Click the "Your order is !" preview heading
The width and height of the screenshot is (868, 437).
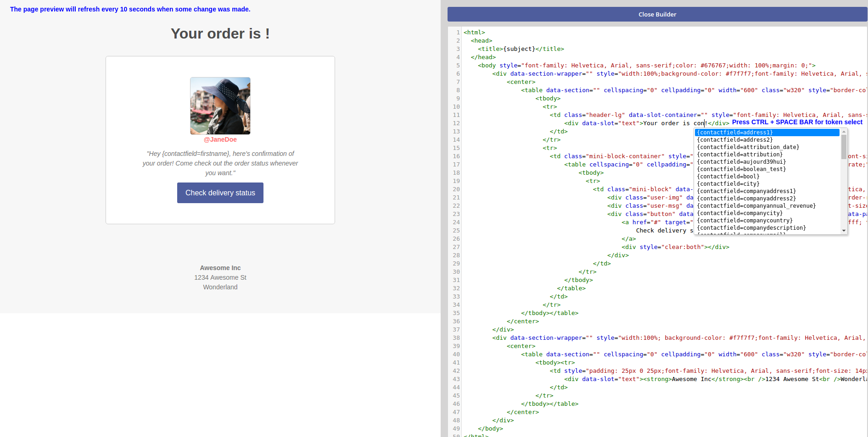220,33
